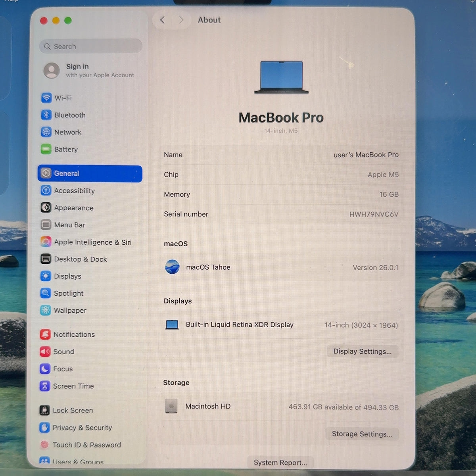Click the Apple Intelligence & Siri icon

(46, 242)
